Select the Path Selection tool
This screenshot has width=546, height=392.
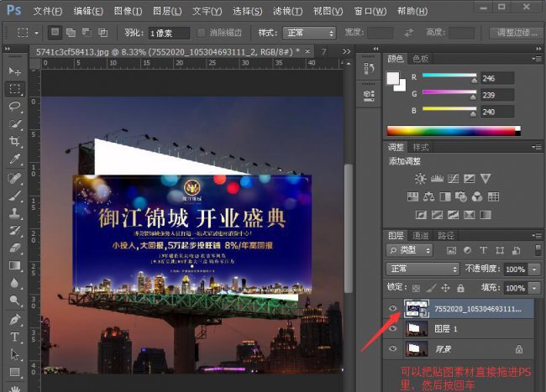pyautogui.click(x=14, y=354)
